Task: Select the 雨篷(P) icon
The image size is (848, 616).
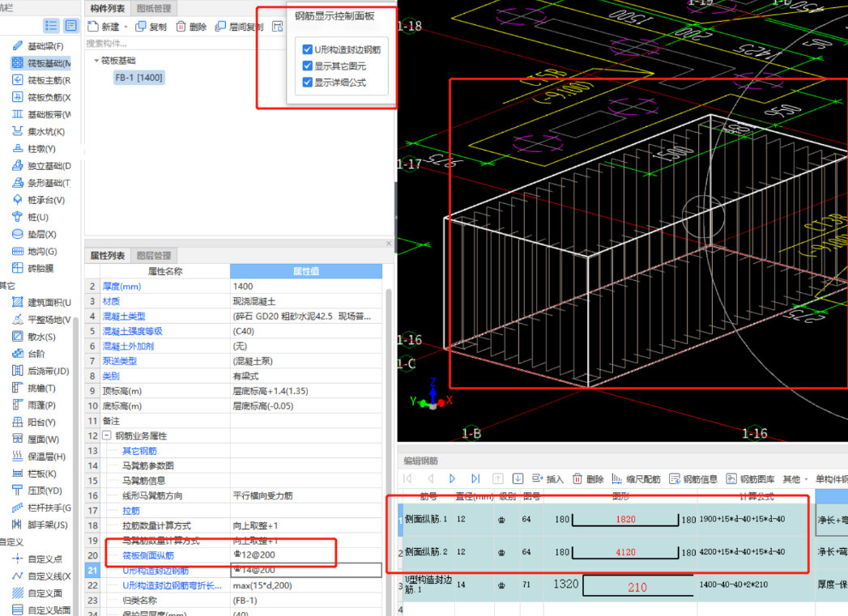Action: [18, 405]
